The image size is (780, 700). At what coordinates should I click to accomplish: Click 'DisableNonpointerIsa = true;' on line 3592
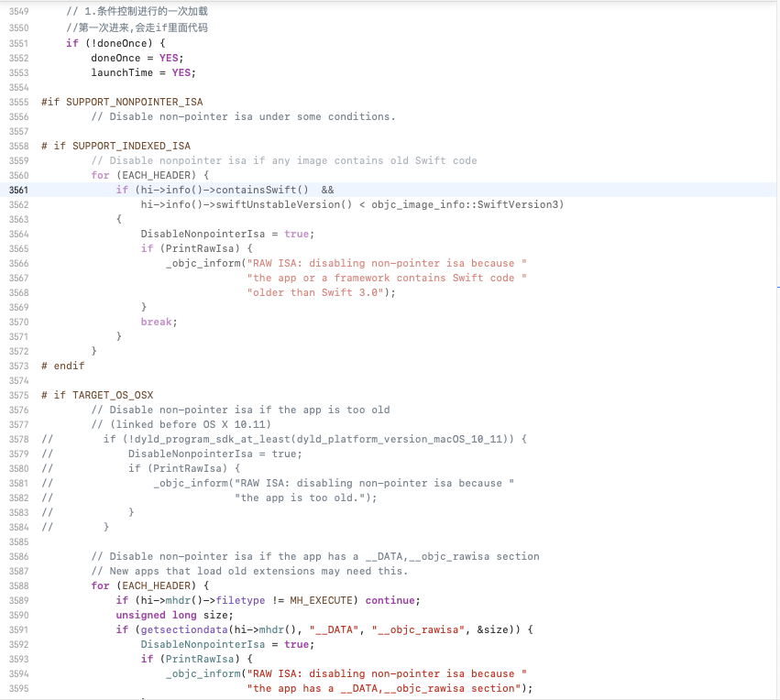[227, 645]
